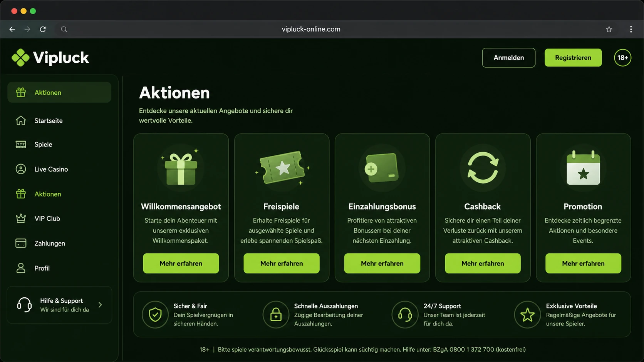Image resolution: width=644 pixels, height=362 pixels.
Task: Bookmark this page with the star icon
Action: [609, 29]
